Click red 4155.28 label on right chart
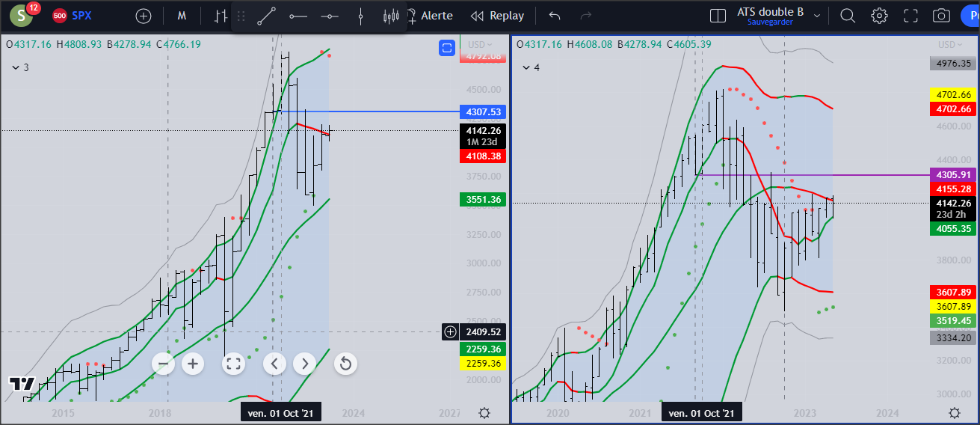The width and height of the screenshot is (980, 425). [953, 189]
